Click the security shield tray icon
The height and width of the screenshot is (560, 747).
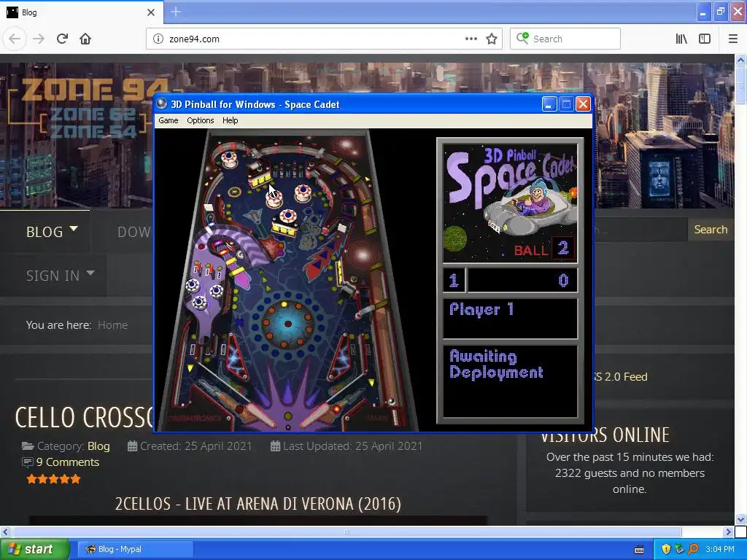click(x=666, y=549)
